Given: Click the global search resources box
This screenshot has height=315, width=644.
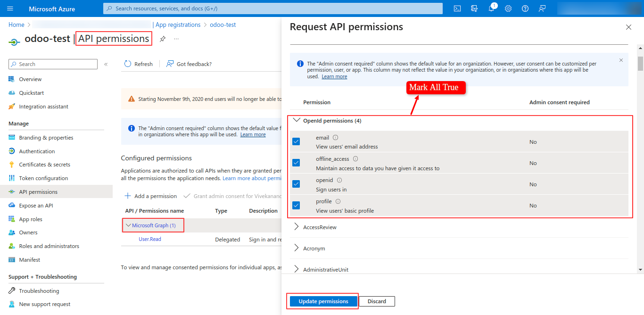Looking at the screenshot, I should click(273, 8).
